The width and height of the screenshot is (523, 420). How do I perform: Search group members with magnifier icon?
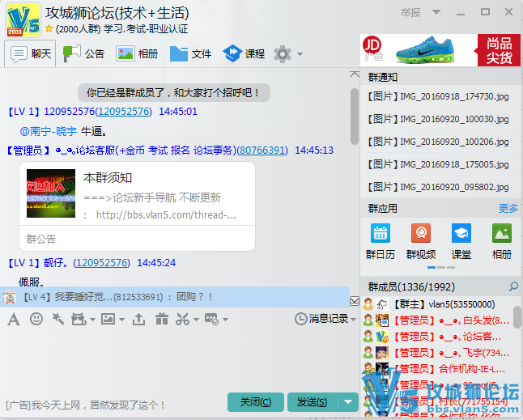pyautogui.click(x=512, y=286)
